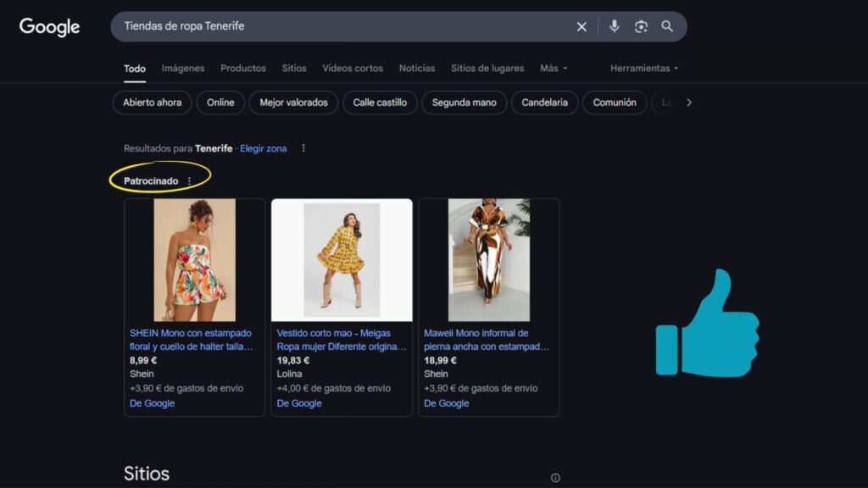Start voice search with the microphone icon
The image size is (868, 488).
[614, 26]
